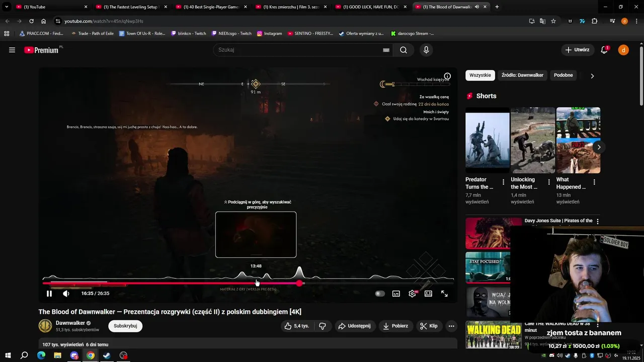This screenshot has height=362, width=644.
Task: Open Predator Turns the short thumbnail
Action: pyautogui.click(x=488, y=140)
